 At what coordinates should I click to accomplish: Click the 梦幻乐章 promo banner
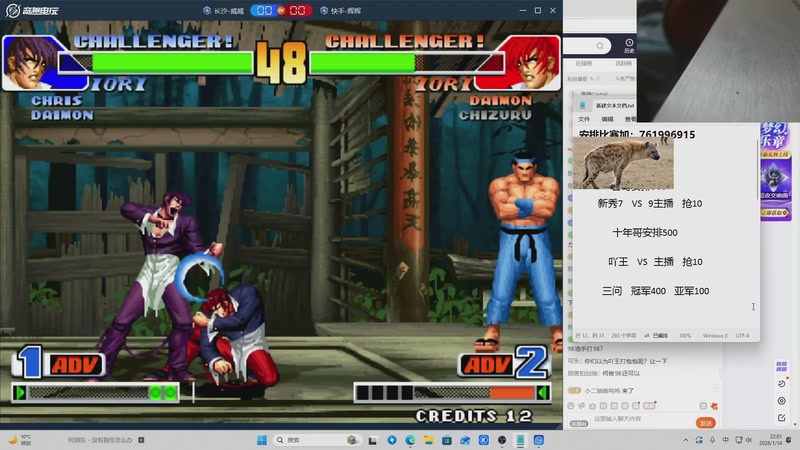point(776,171)
